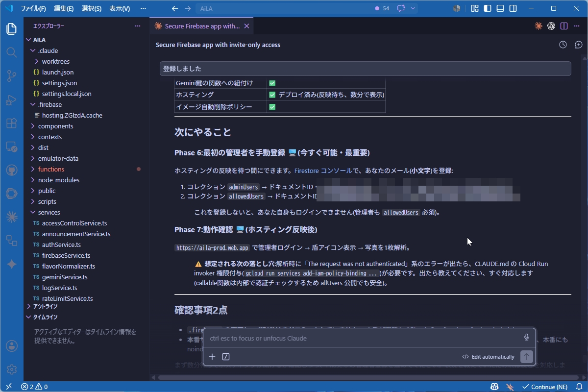Expand the Outline section
Image resolution: width=588 pixels, height=392 pixels.
point(87,306)
